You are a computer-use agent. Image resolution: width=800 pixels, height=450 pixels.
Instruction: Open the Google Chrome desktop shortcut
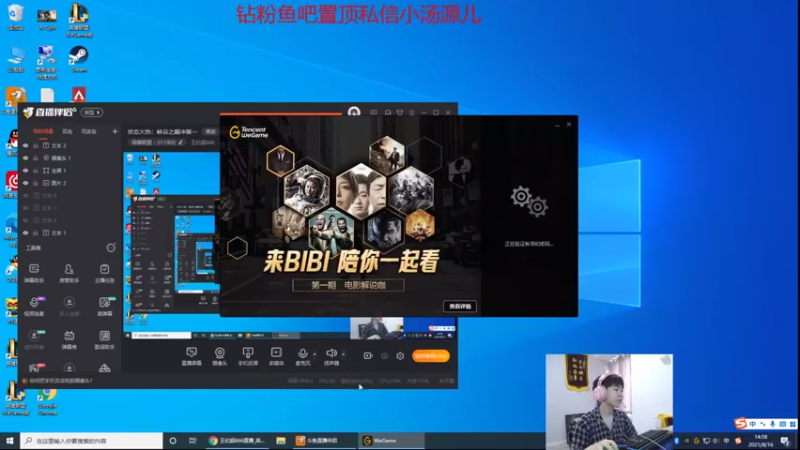(47, 401)
